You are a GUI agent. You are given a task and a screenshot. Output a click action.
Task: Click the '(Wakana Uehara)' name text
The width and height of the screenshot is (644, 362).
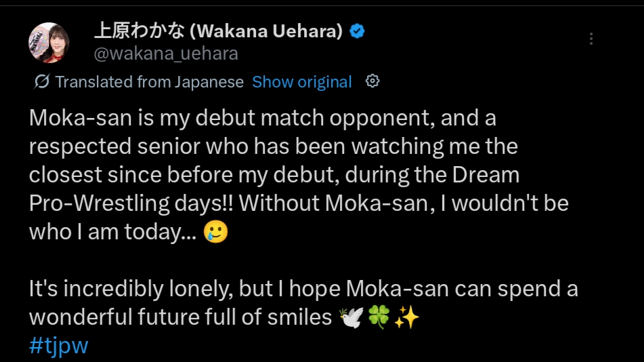(x=266, y=31)
